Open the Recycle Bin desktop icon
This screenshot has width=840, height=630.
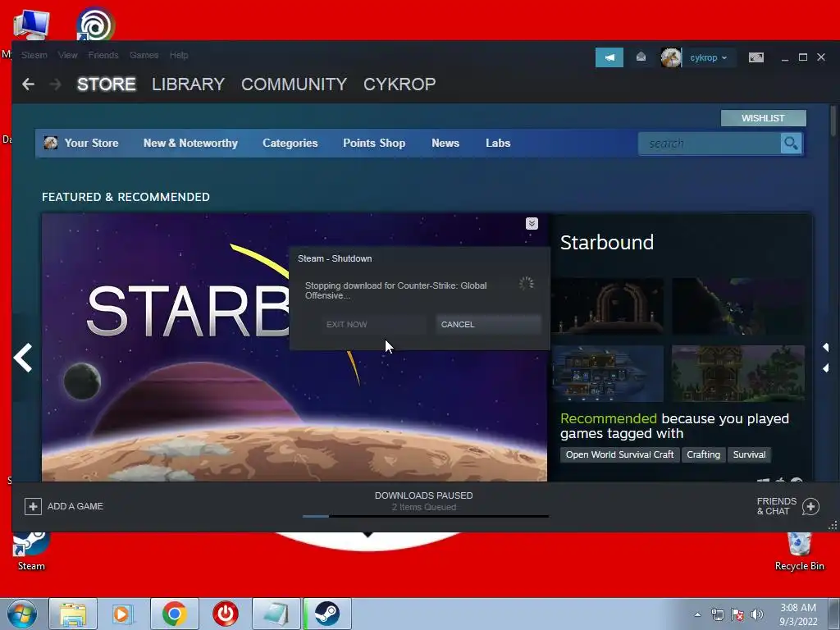(x=799, y=552)
